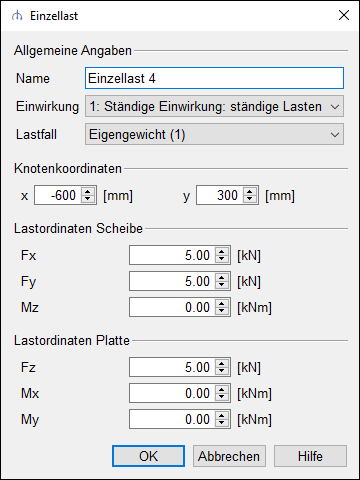Select the My value input field

[172, 419]
